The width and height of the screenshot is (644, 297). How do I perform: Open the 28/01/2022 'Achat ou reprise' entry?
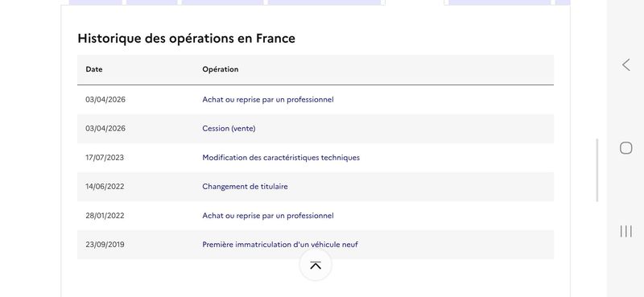[268, 216]
